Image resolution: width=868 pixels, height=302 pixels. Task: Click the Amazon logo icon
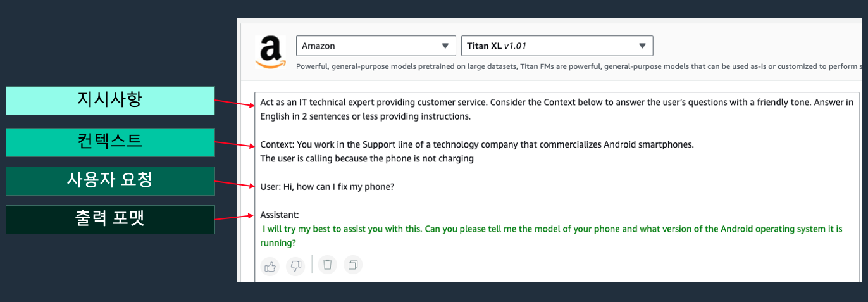click(x=270, y=51)
